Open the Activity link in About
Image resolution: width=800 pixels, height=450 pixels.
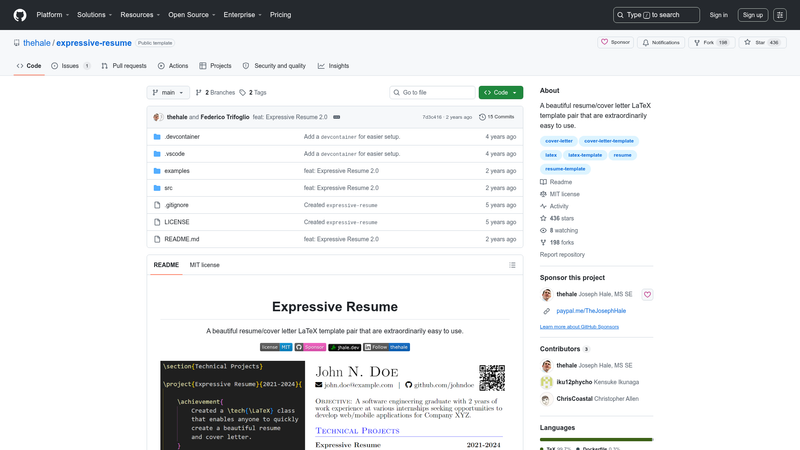pyautogui.click(x=554, y=206)
